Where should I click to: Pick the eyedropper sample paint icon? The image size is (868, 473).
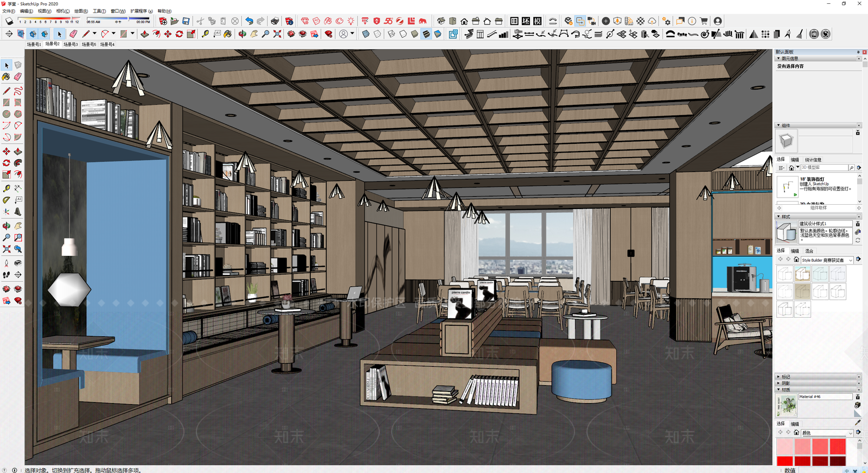(858, 422)
